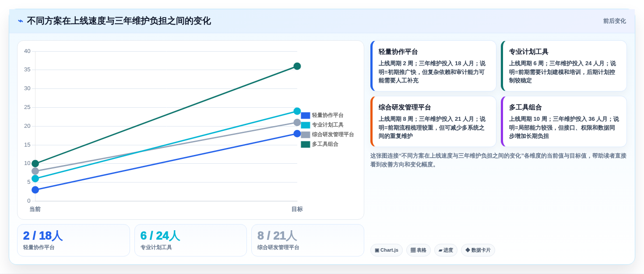Select the 综合研发管理平台 description card
This screenshot has height=274, width=644.
click(x=433, y=122)
